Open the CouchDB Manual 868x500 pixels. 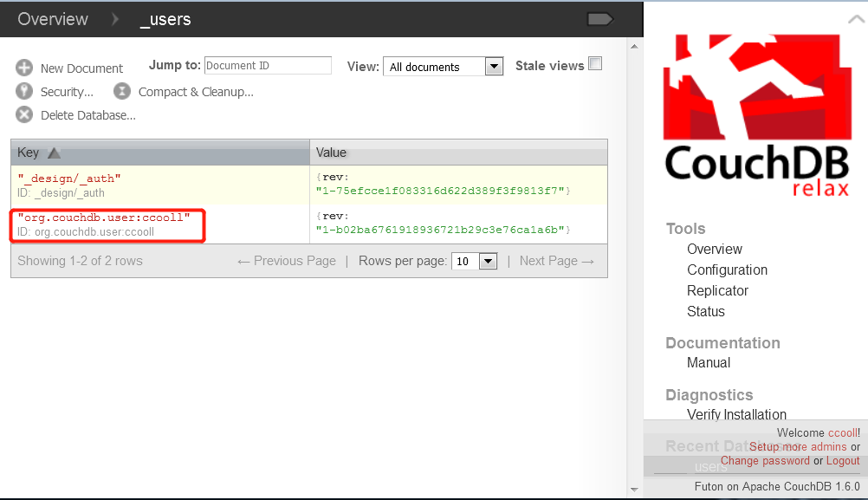tap(709, 362)
